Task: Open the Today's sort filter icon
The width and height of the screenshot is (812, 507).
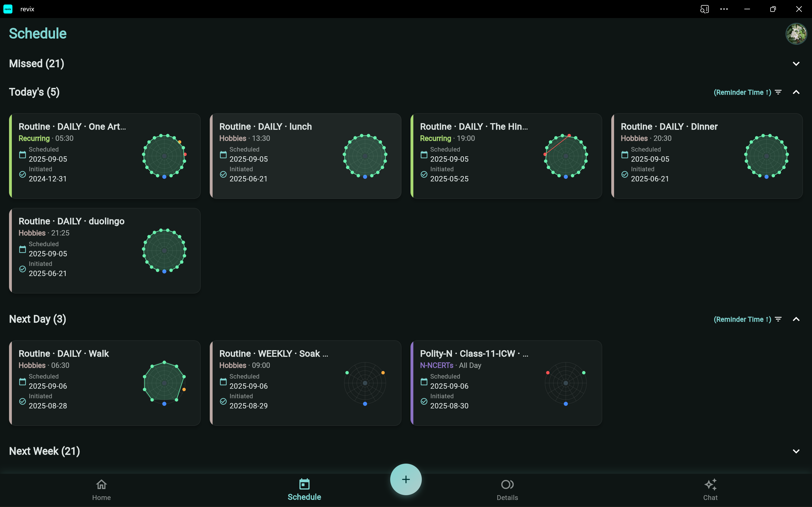Action: click(x=778, y=92)
